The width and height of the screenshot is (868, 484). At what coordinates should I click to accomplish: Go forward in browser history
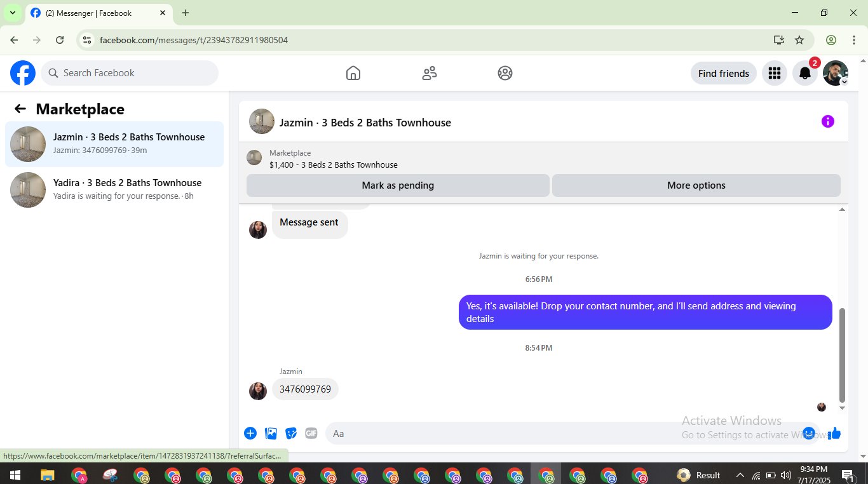pos(37,40)
